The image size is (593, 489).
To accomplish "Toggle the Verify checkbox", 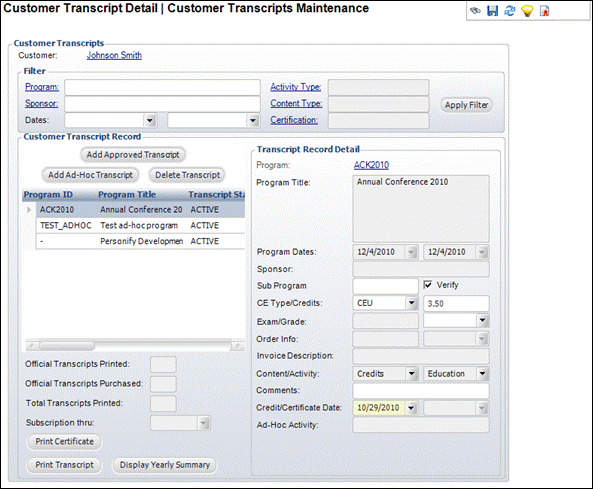I will (x=428, y=285).
